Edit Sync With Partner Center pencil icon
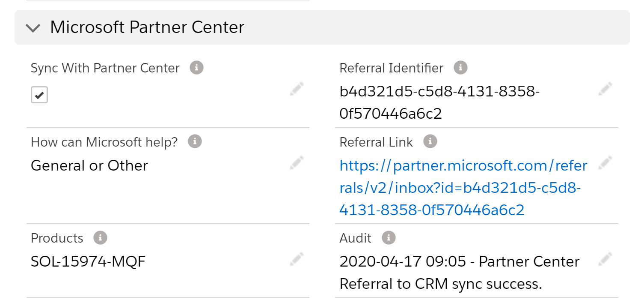644x303 pixels. [297, 90]
